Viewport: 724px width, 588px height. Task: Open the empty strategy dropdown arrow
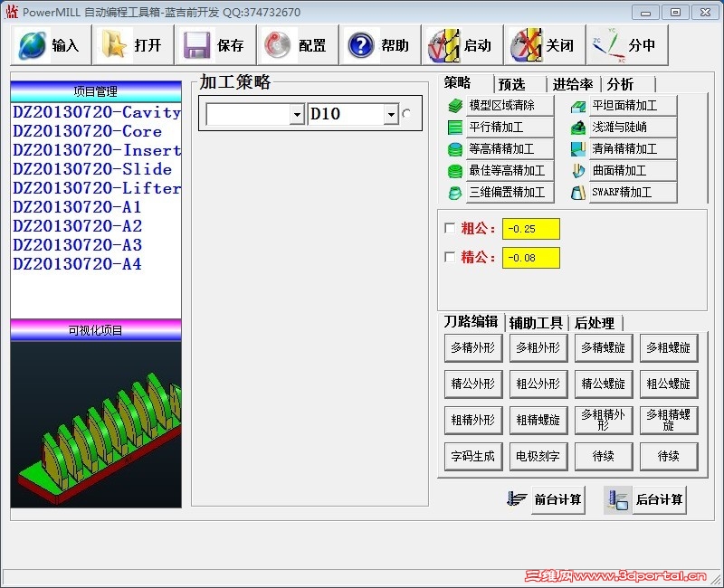point(297,114)
